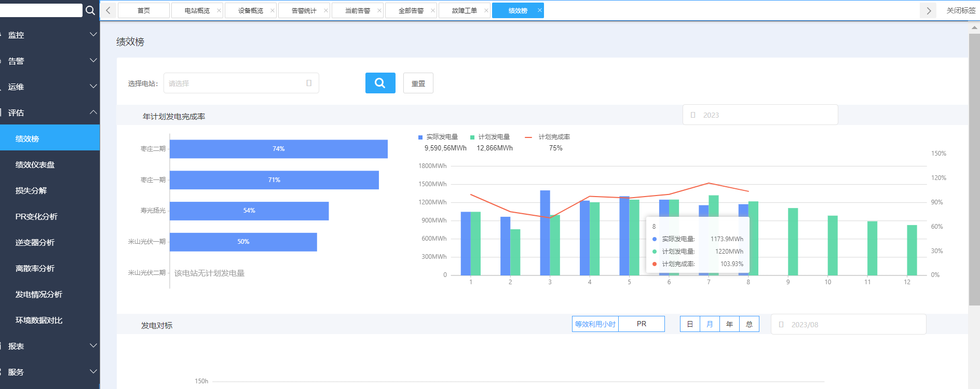Click the blue search button for station query

point(380,83)
